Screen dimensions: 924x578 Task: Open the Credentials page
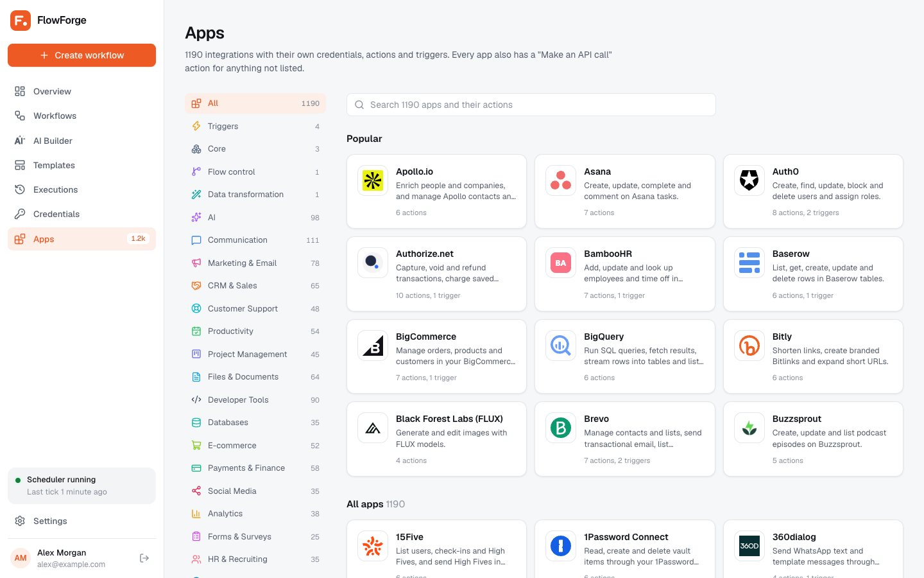pos(81,214)
